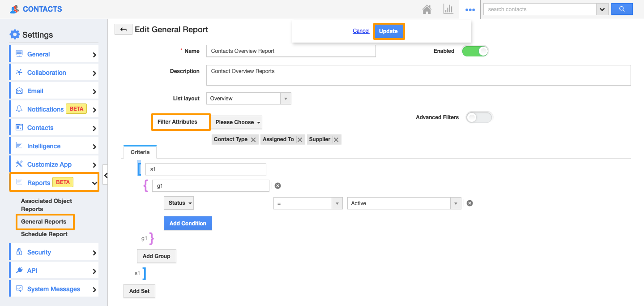This screenshot has width=644, height=306.
Task: Remove the g1 group with x icon
Action: tap(277, 186)
